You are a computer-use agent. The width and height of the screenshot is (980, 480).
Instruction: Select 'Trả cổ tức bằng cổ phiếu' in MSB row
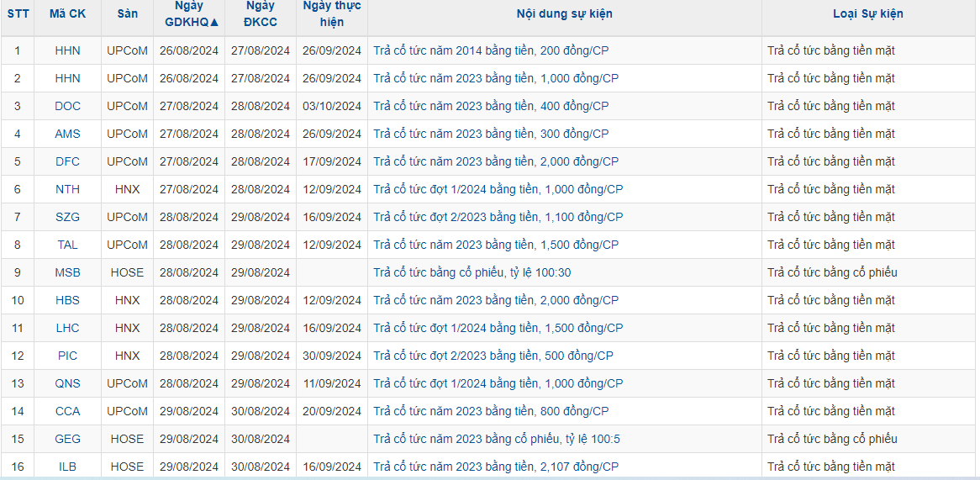click(x=833, y=272)
